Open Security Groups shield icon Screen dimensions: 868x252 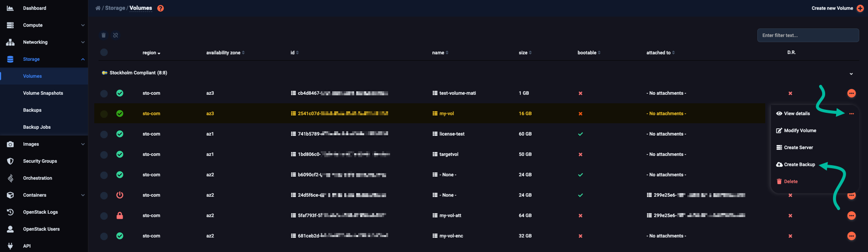(x=10, y=161)
